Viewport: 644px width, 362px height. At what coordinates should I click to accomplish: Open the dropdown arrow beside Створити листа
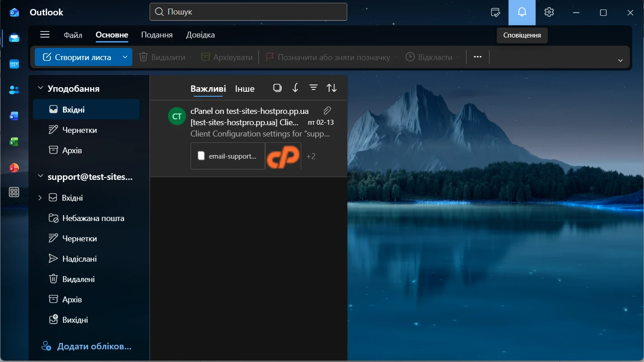point(125,57)
